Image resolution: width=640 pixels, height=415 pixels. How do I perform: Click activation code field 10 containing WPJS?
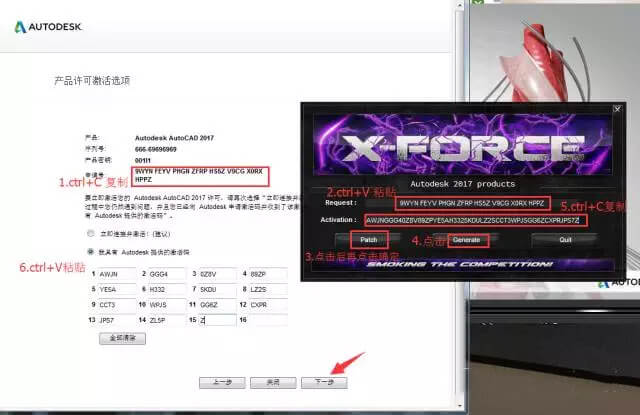167,305
